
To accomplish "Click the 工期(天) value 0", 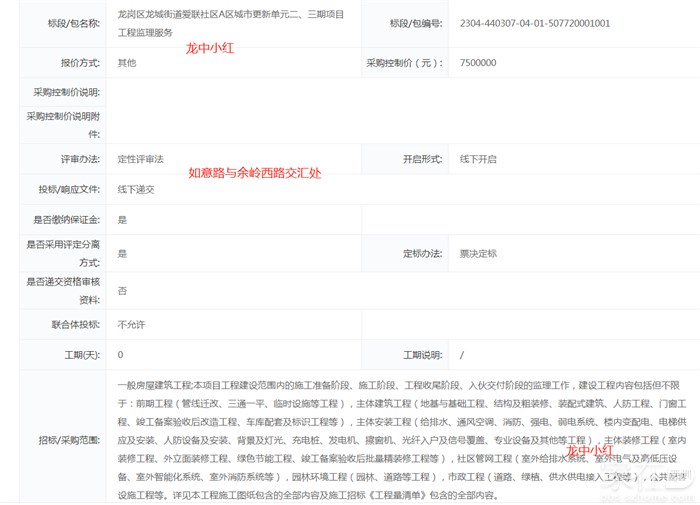I will pyautogui.click(x=121, y=355).
